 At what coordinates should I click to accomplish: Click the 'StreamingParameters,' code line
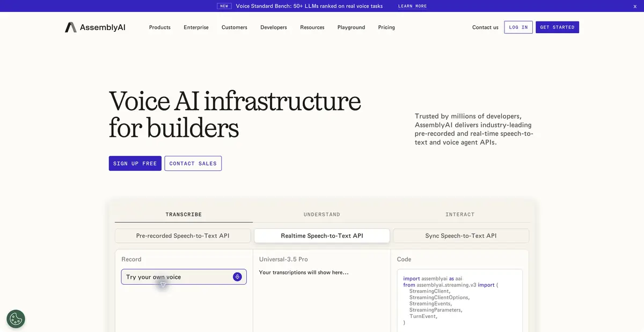(x=436, y=310)
